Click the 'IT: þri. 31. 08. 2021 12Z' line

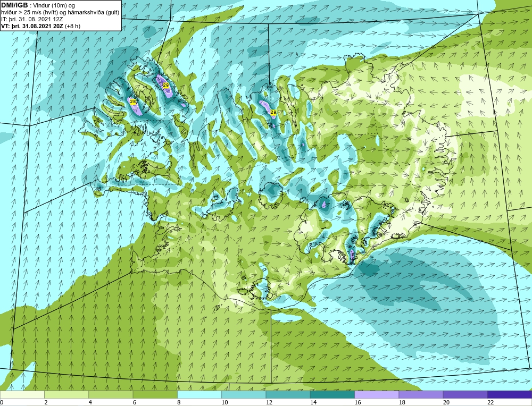point(32,19)
